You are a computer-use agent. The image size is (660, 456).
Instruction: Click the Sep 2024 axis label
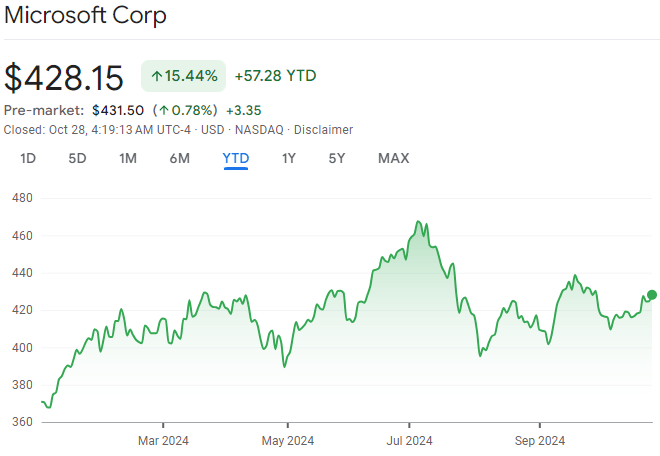coord(540,441)
